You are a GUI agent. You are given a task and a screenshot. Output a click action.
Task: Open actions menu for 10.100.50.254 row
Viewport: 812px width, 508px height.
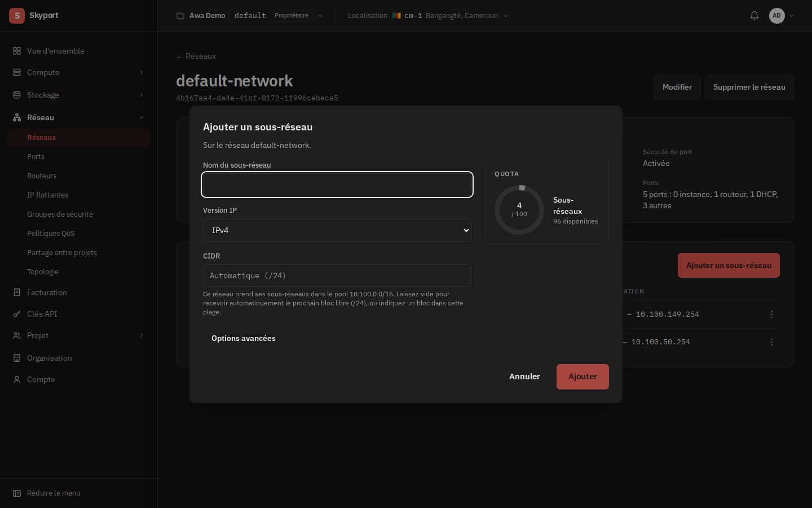click(x=772, y=342)
